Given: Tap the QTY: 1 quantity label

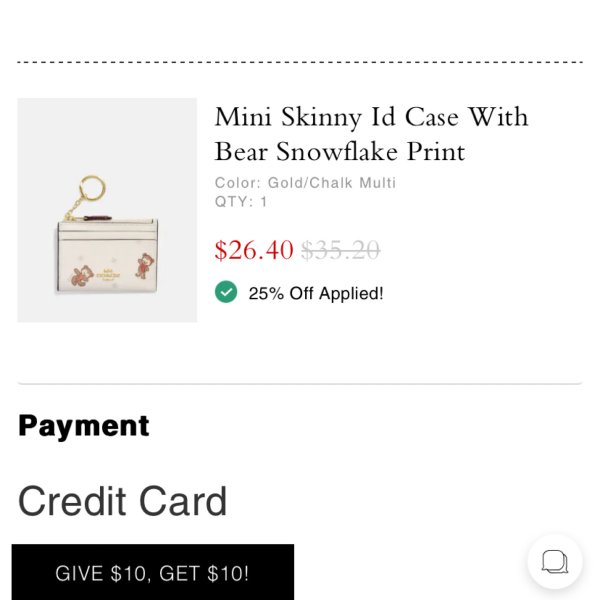Looking at the screenshot, I should [x=241, y=202].
